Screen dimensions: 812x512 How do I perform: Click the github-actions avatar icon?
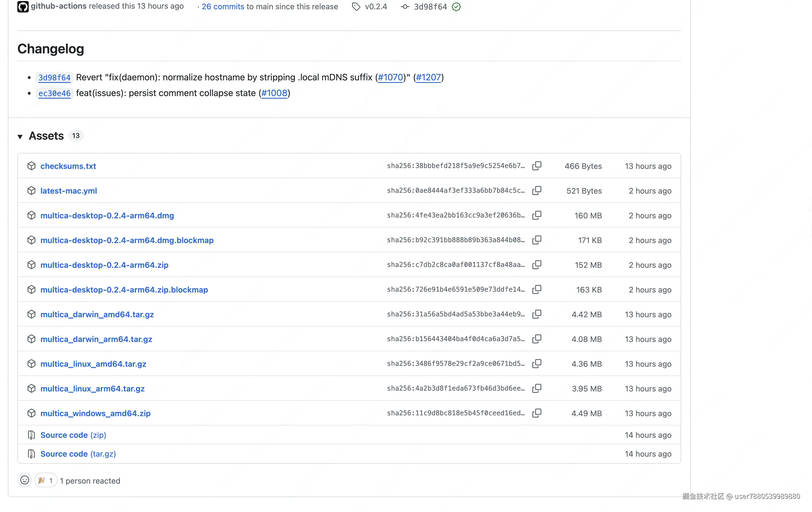coord(23,6)
